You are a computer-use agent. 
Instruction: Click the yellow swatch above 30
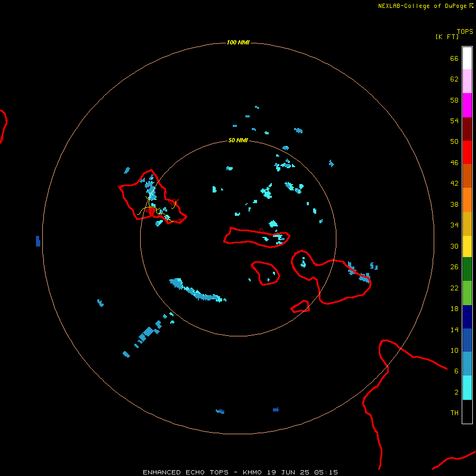coord(467,246)
